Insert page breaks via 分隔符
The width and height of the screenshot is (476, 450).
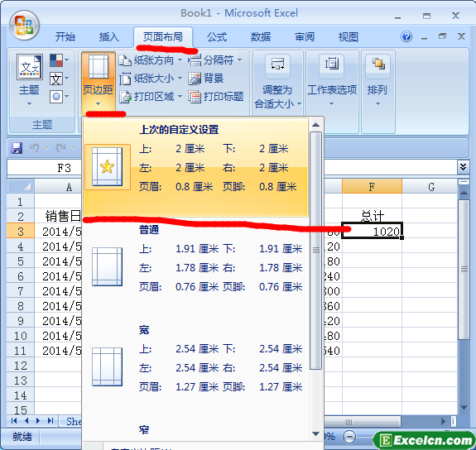[215, 60]
